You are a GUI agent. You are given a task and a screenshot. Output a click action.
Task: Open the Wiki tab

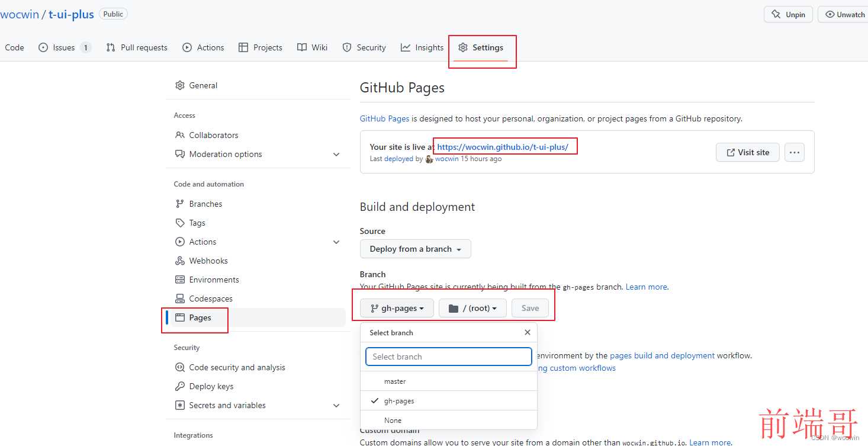click(x=313, y=47)
